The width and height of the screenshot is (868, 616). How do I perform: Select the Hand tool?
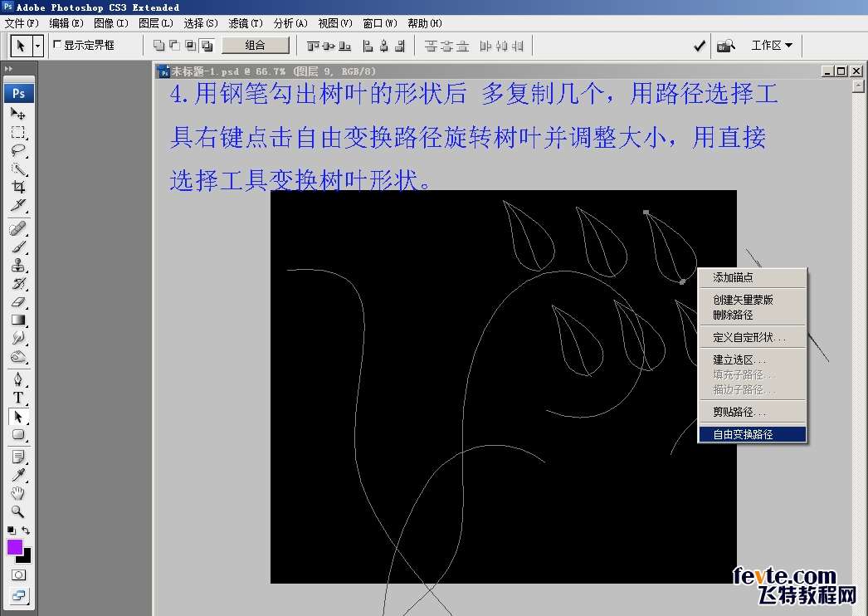coord(18,493)
